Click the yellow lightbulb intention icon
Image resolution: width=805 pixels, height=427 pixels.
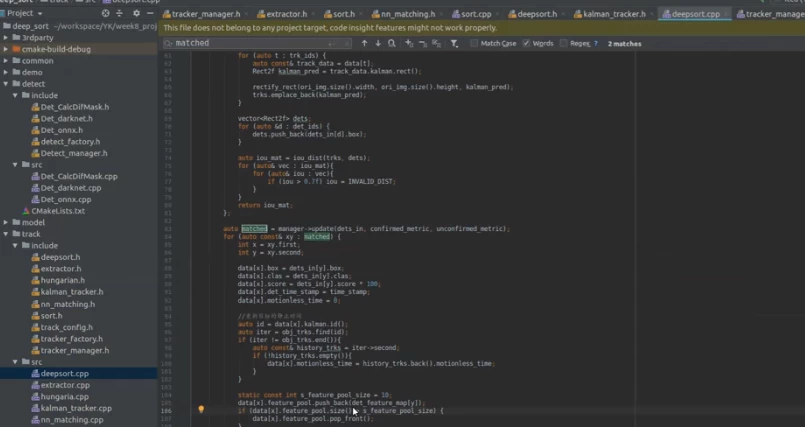coord(201,410)
